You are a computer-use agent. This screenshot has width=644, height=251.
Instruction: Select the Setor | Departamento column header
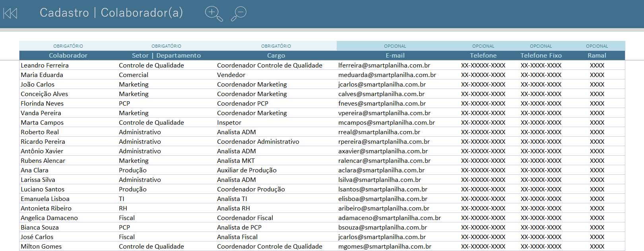166,56
